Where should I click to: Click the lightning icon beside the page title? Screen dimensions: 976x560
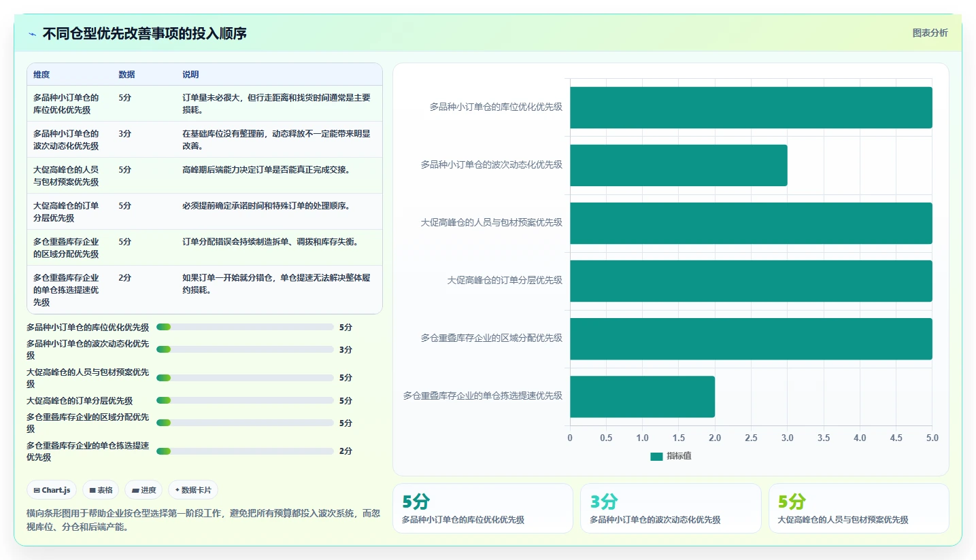[33, 33]
